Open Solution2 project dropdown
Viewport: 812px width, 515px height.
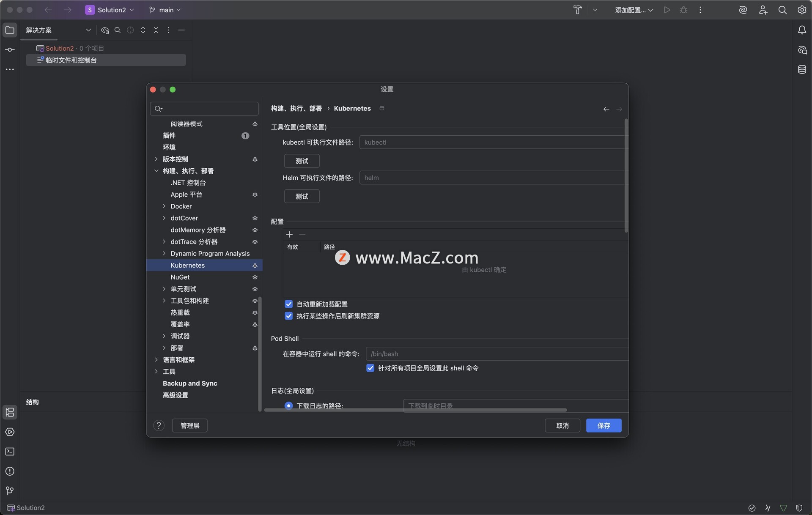pos(110,10)
